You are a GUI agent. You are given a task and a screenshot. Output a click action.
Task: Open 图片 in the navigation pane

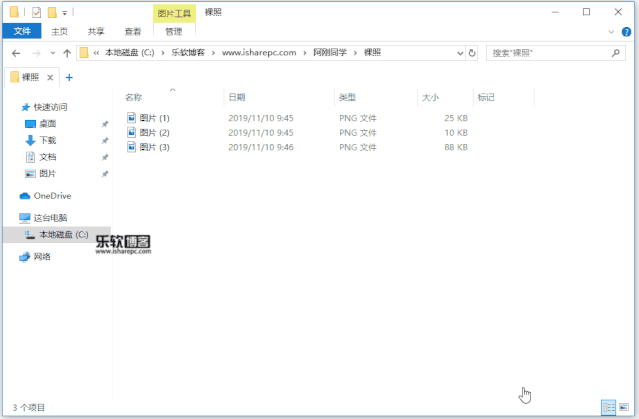[48, 174]
